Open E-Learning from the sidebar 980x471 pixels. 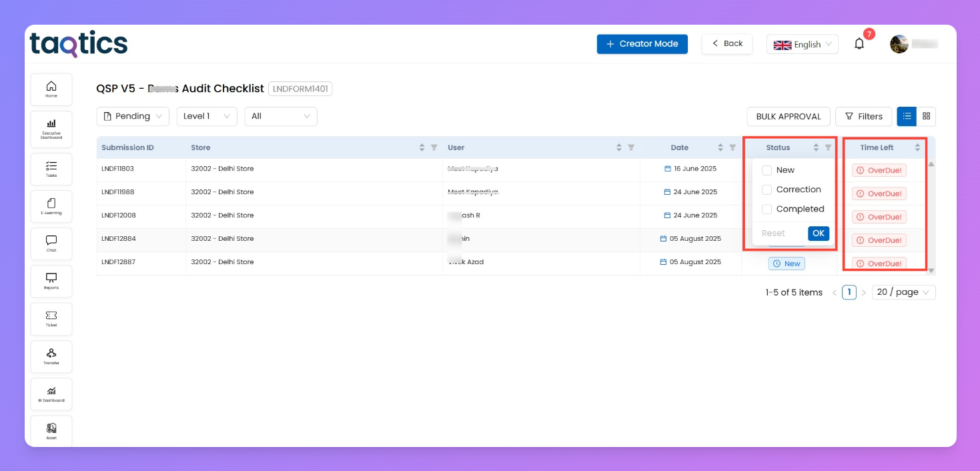(51, 206)
